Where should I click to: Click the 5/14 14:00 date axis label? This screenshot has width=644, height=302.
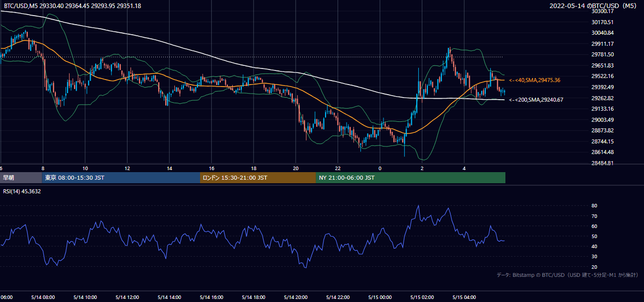click(169, 297)
